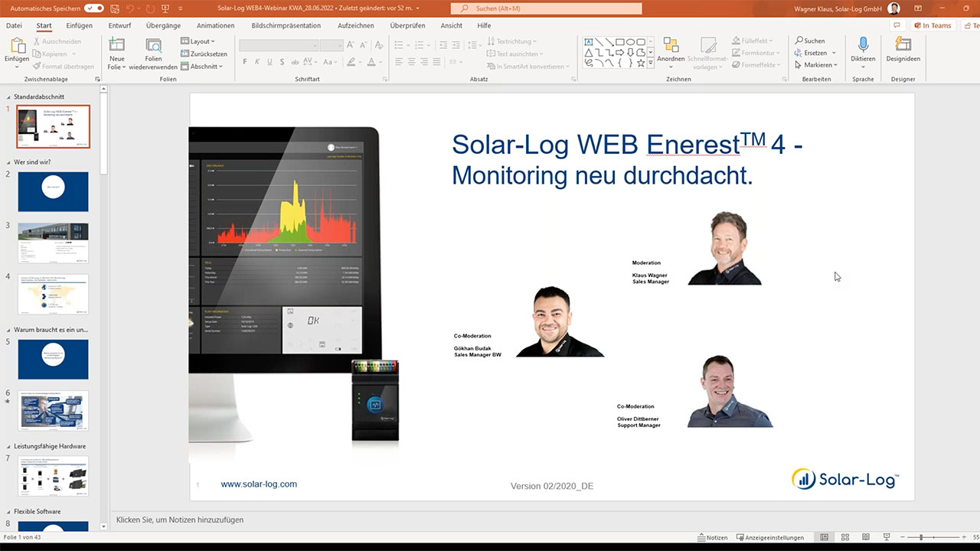The image size is (980, 551).
Task: Toggle bold F formatting
Action: pos(245,62)
